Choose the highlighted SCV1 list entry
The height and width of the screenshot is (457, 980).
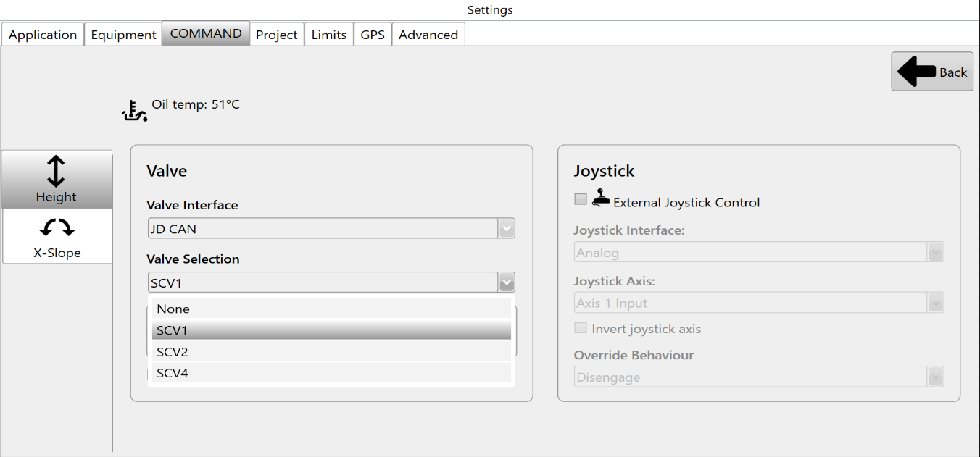point(331,330)
